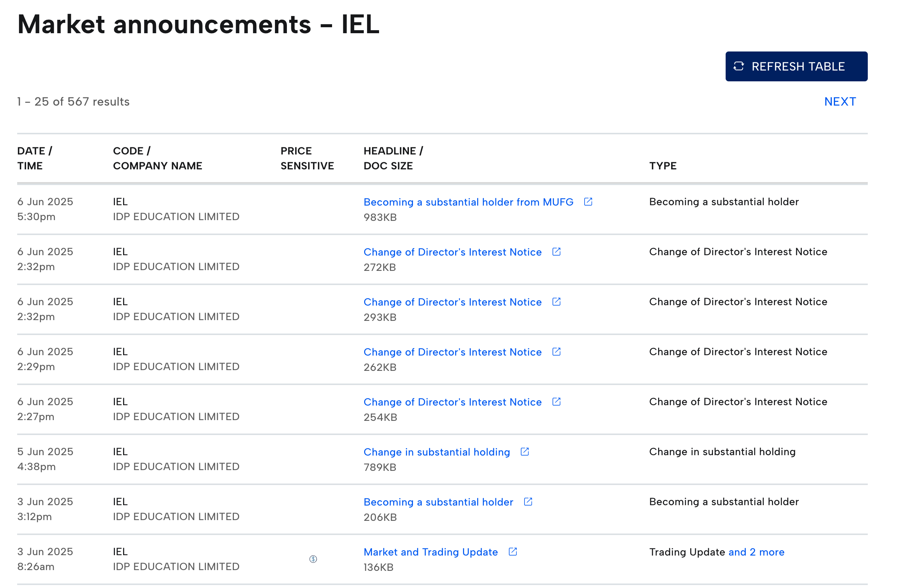Click the refresh icon in Refresh Table button

tap(739, 66)
